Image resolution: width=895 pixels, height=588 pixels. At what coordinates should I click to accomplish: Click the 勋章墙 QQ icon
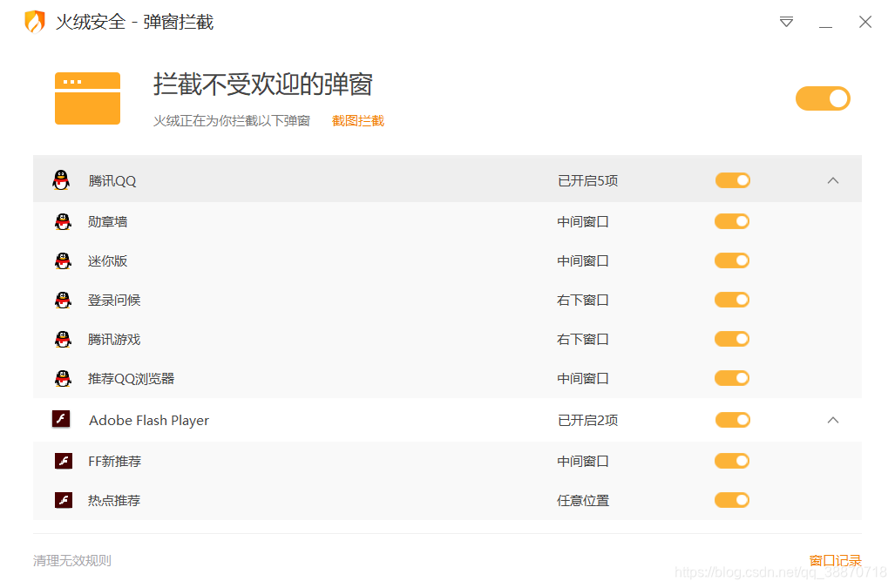(62, 221)
